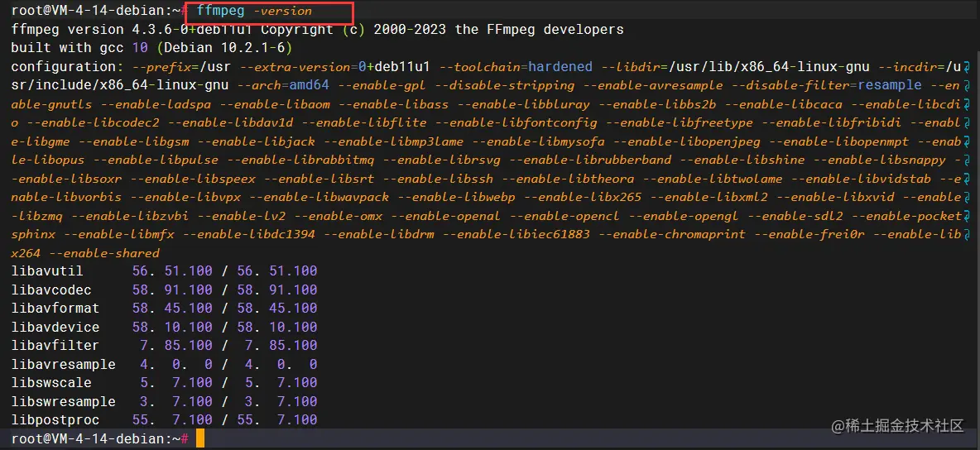The width and height of the screenshot is (980, 450).
Task: Click the 'libpostproc' version row
Action: point(165,420)
